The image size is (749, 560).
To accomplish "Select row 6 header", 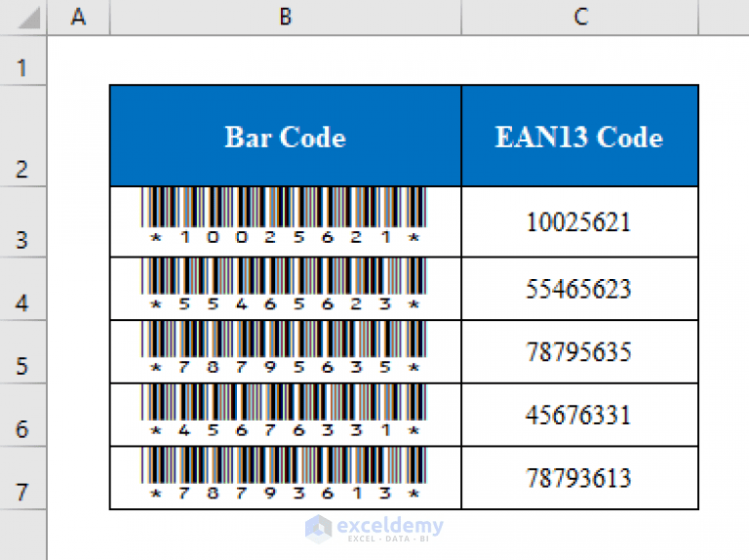I will point(23,416).
